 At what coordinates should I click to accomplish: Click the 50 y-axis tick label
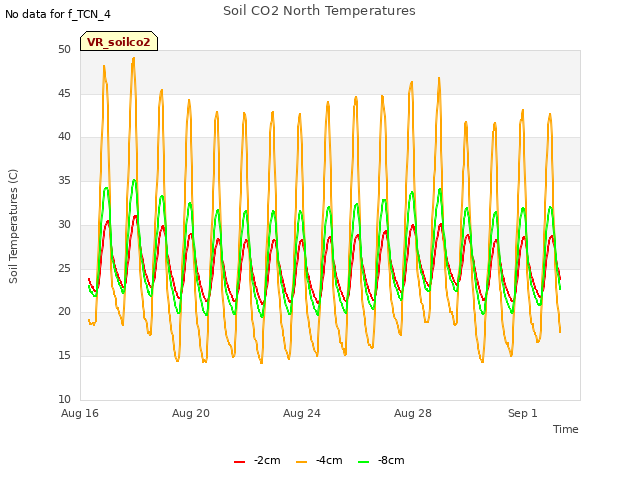[x=64, y=49]
